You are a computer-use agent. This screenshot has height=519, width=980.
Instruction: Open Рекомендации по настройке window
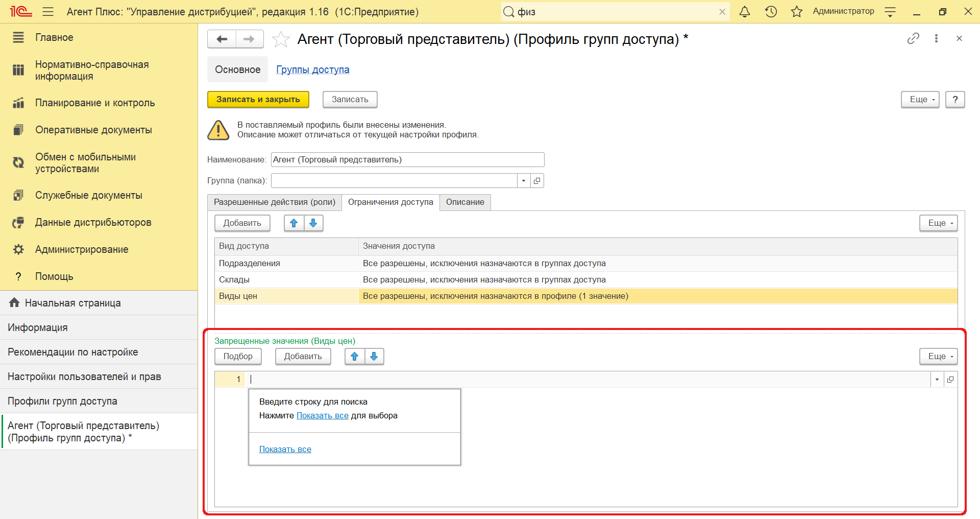[99, 352]
